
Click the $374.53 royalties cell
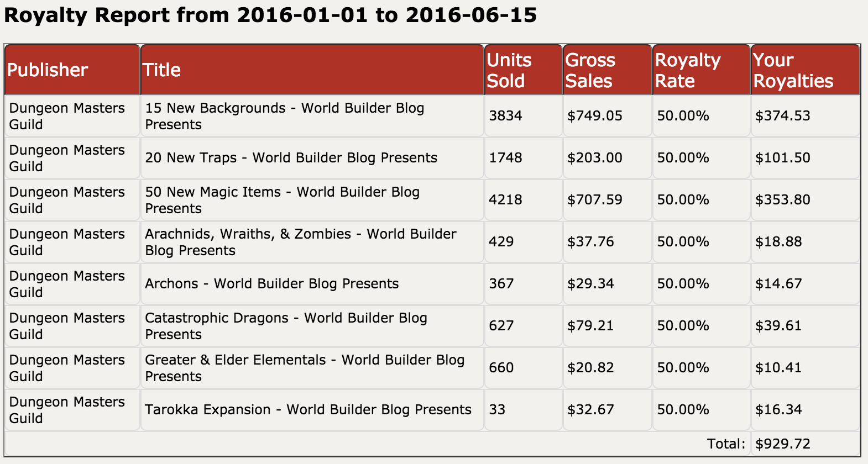pos(782,116)
